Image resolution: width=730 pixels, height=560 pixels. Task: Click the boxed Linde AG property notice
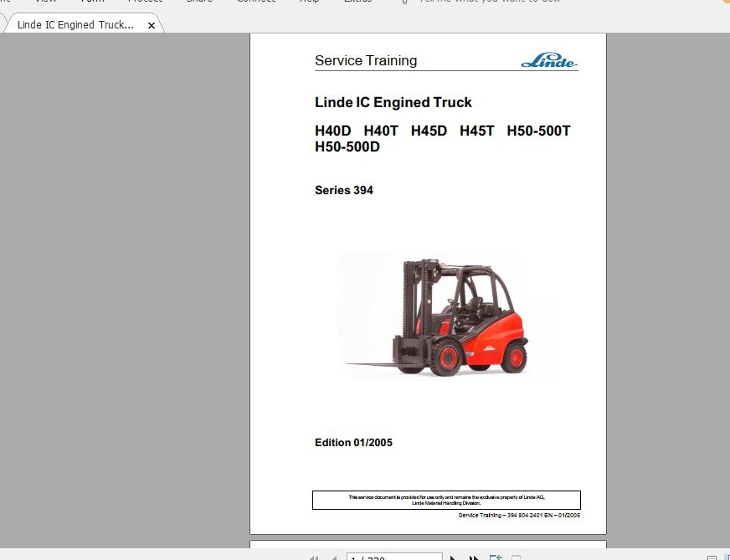point(446,500)
